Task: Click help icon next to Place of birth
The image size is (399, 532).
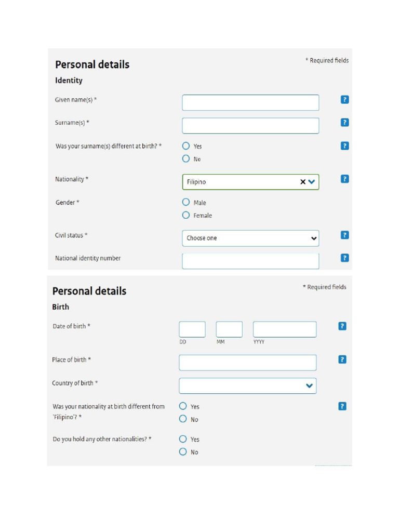Action: 342,360
